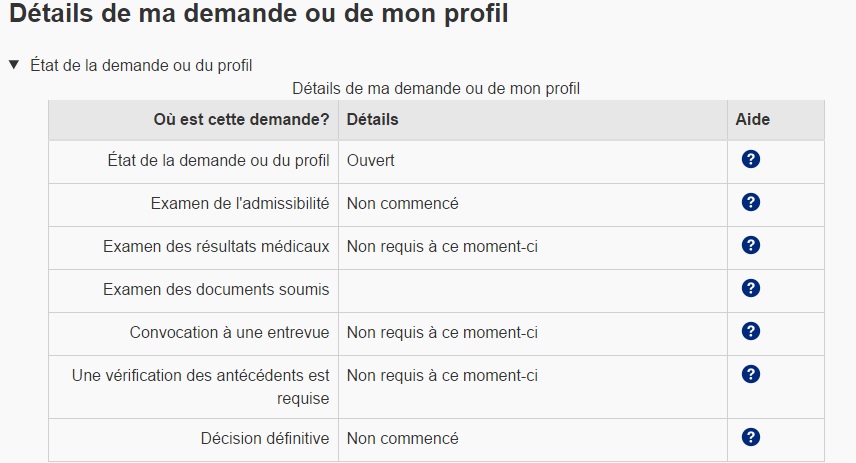Click the "Convocation à une entrevue" row label
The image size is (856, 463).
tap(229, 332)
